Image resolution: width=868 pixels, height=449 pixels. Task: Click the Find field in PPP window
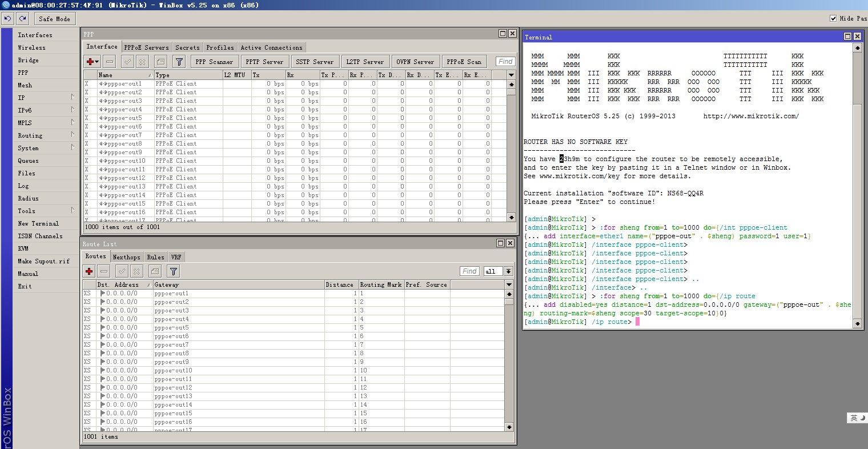505,62
